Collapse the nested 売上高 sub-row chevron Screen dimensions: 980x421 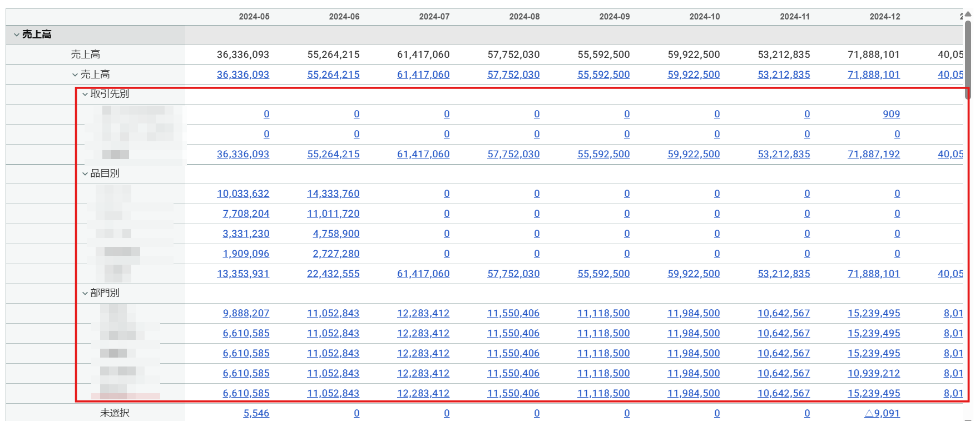pyautogui.click(x=75, y=75)
